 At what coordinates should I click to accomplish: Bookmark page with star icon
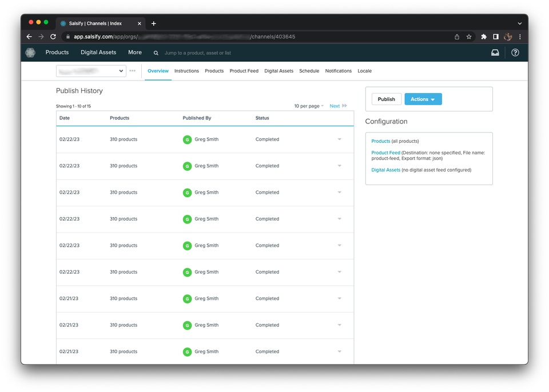click(x=469, y=37)
